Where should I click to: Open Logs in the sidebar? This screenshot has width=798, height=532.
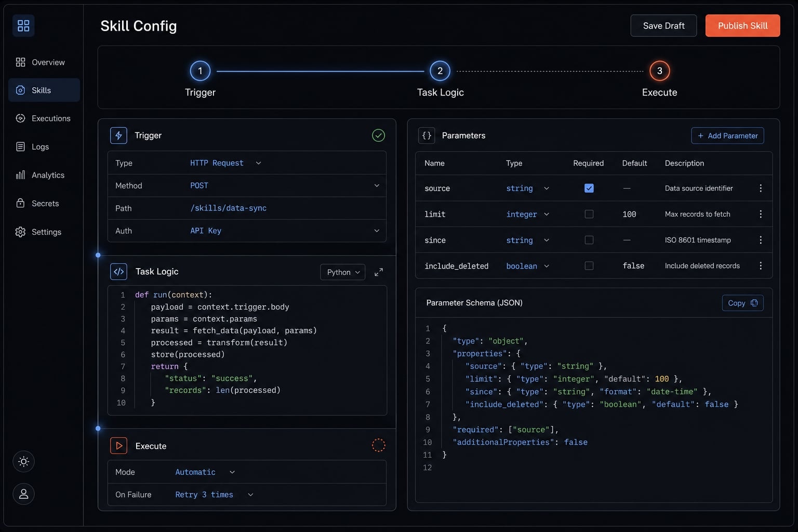coord(44,147)
